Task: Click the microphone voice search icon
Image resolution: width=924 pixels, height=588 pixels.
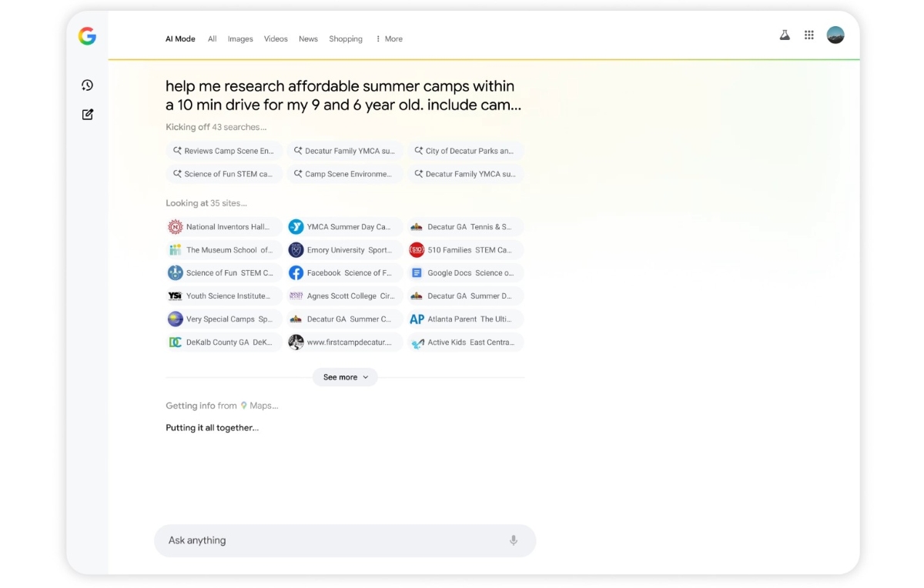Action: coord(514,540)
